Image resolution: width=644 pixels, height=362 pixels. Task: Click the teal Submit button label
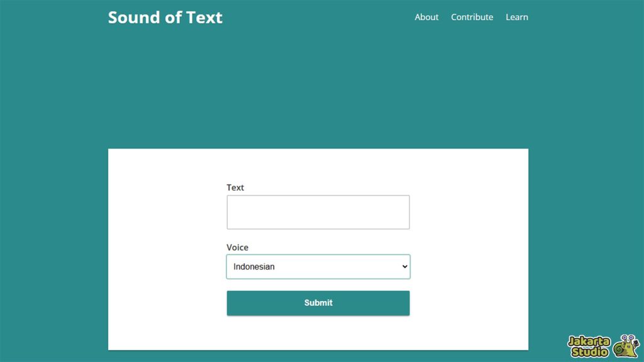(x=318, y=303)
